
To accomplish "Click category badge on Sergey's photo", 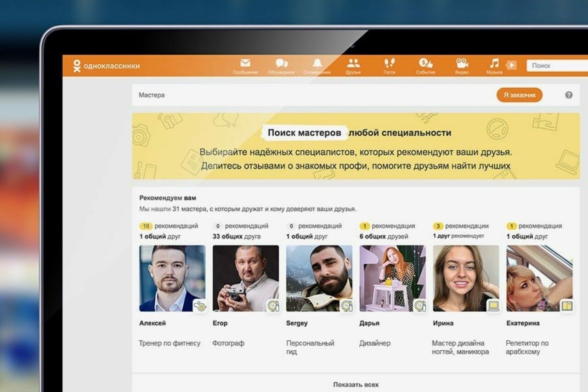I will click(346, 306).
